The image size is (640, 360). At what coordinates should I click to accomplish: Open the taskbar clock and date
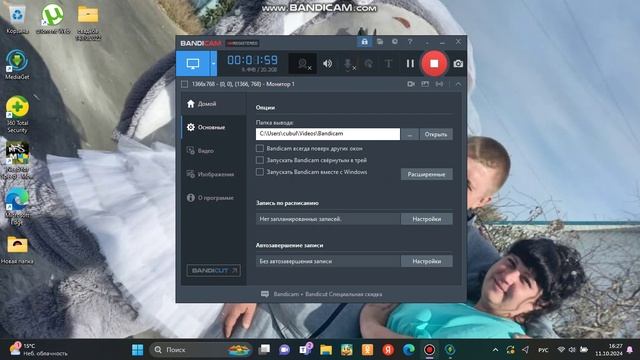609,350
